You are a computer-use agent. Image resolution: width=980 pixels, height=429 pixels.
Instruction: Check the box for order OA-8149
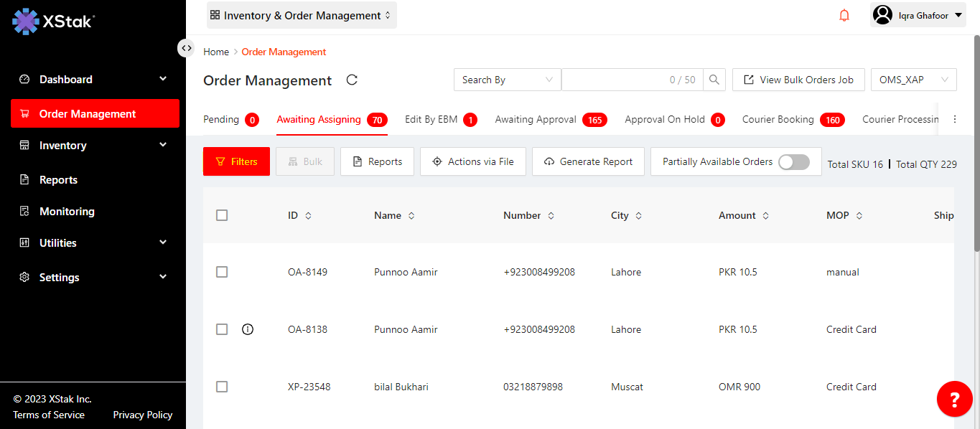pyautogui.click(x=222, y=272)
